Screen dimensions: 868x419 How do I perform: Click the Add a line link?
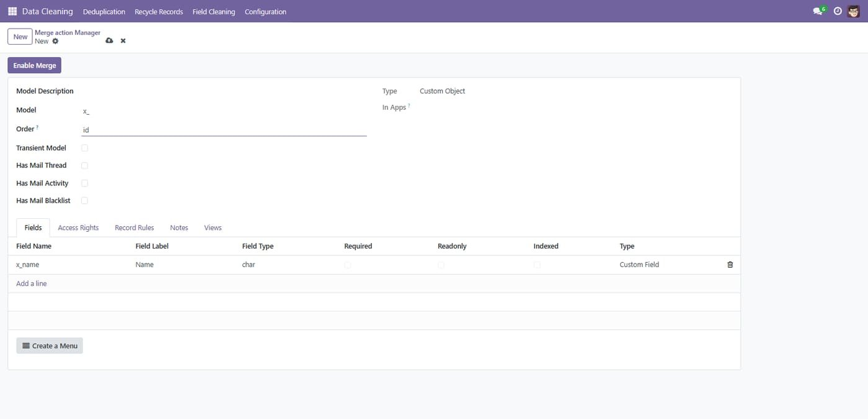32,283
